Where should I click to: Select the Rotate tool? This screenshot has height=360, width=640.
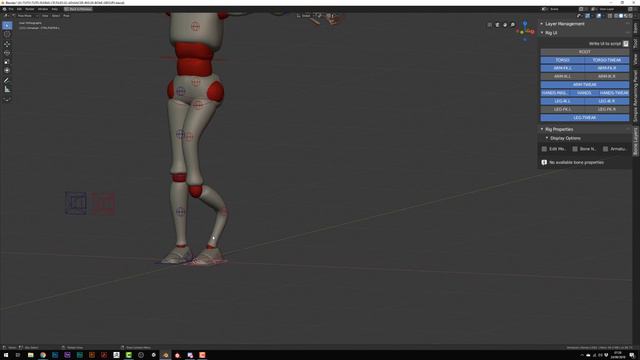click(7, 53)
